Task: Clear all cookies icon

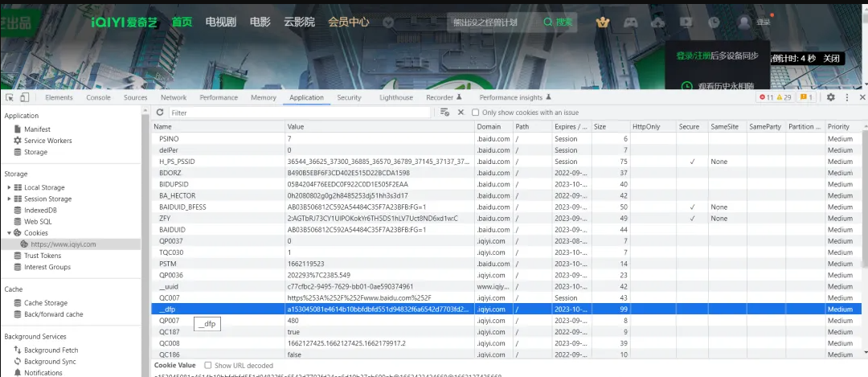Action: 444,113
